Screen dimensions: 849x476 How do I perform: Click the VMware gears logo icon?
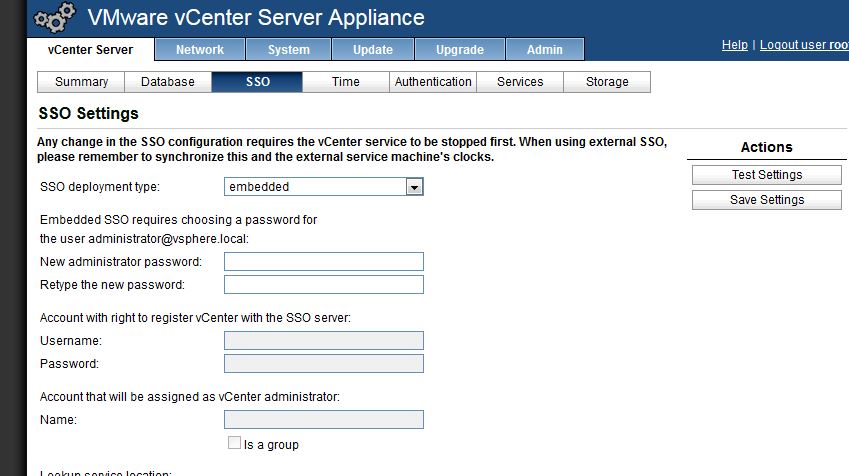[x=54, y=19]
